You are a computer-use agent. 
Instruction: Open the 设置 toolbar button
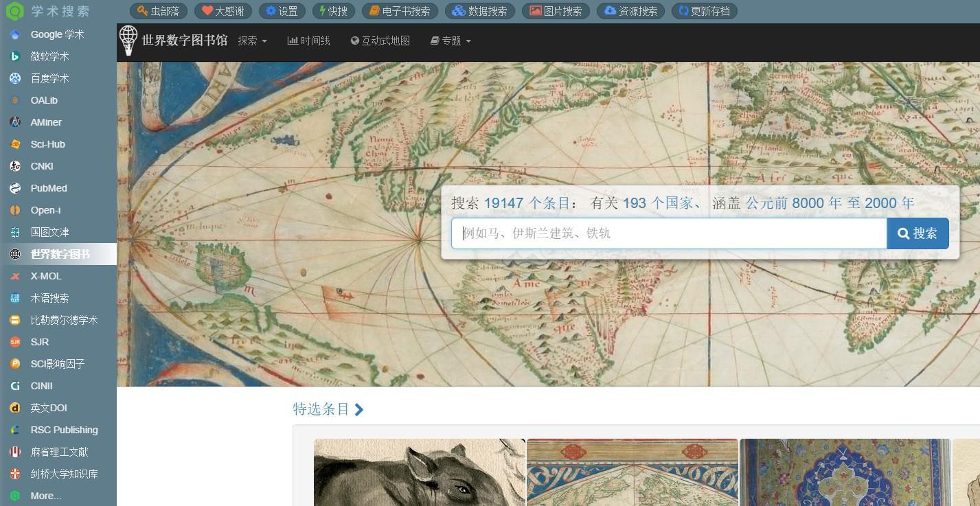point(282,11)
